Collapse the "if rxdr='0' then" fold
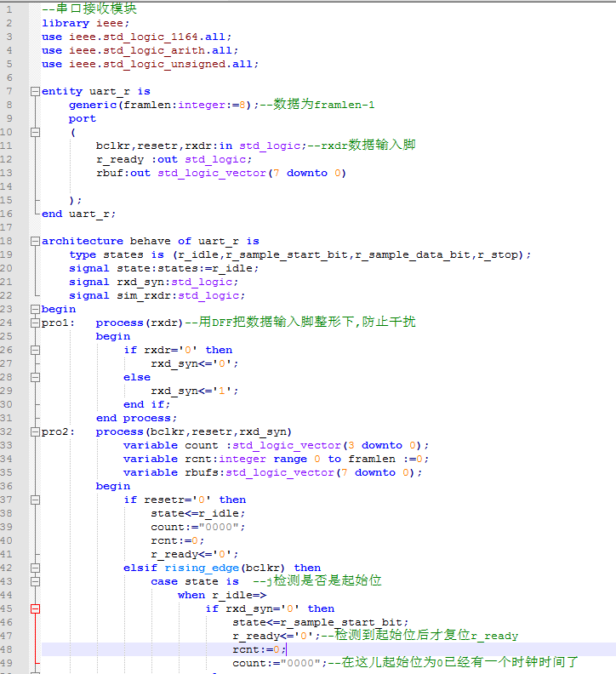Image resolution: width=616 pixels, height=674 pixels. tap(35, 350)
